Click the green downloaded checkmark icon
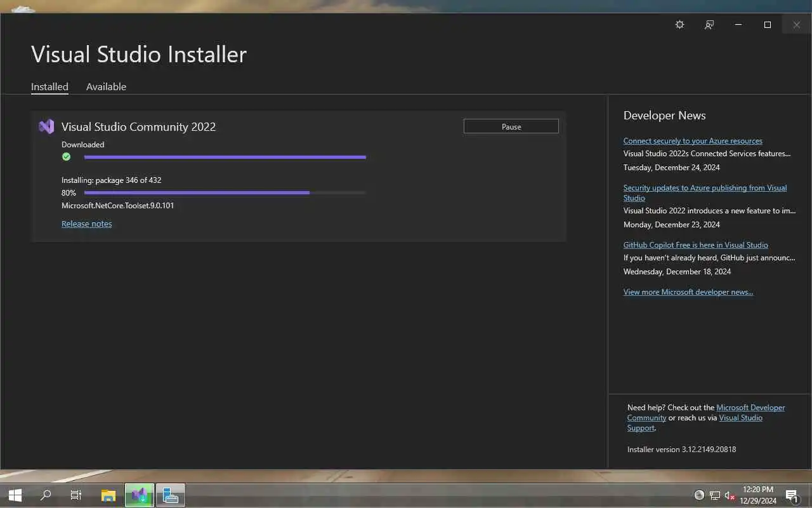The width and height of the screenshot is (812, 508). 66,157
